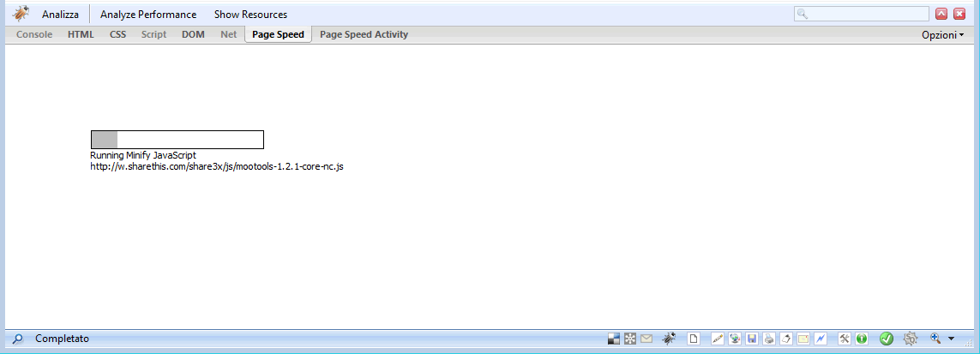Click the snowflake status bar icon
980x354 pixels.
tap(630, 339)
